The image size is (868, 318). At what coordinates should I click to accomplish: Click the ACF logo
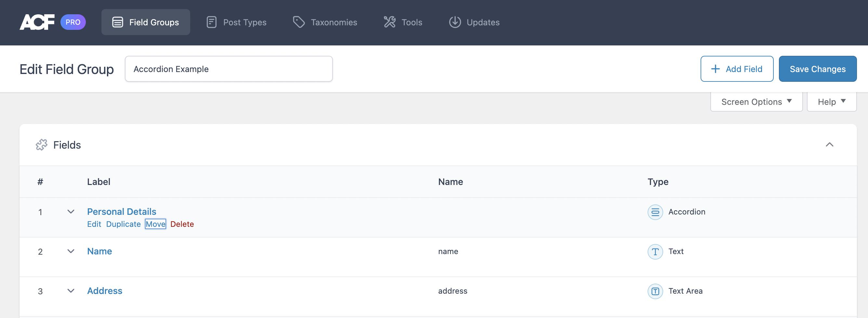pyautogui.click(x=37, y=22)
